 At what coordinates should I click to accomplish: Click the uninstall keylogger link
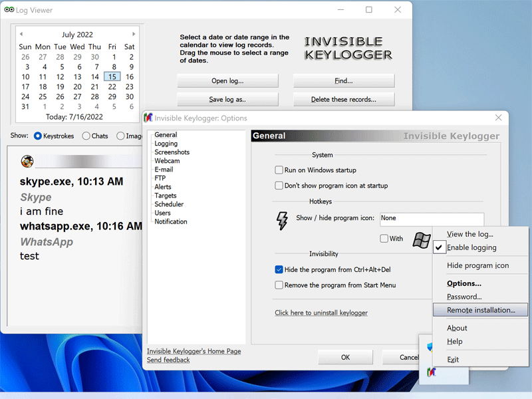click(321, 313)
